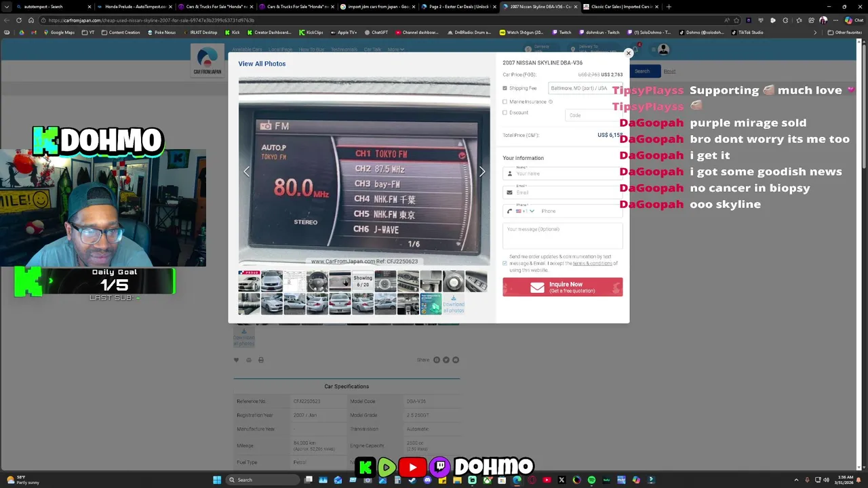Select the steering wheel thumbnail
Image resolution: width=868 pixels, height=488 pixels.
tap(317, 281)
